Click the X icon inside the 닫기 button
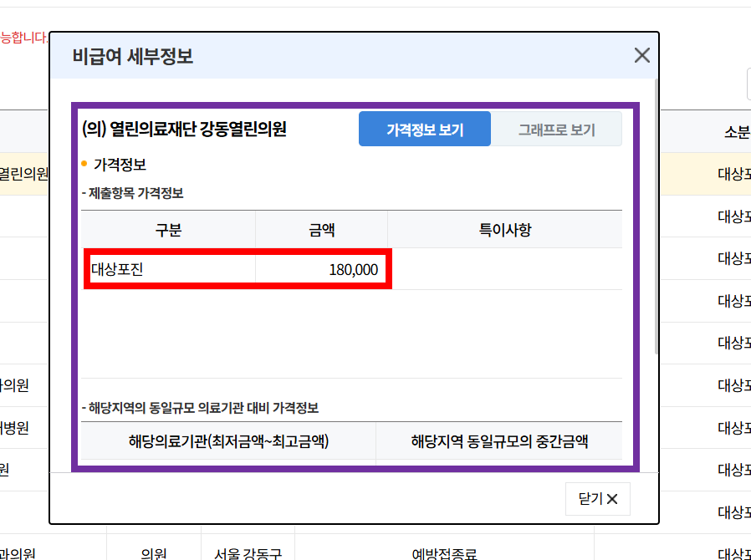This screenshot has width=751, height=560. point(611,499)
